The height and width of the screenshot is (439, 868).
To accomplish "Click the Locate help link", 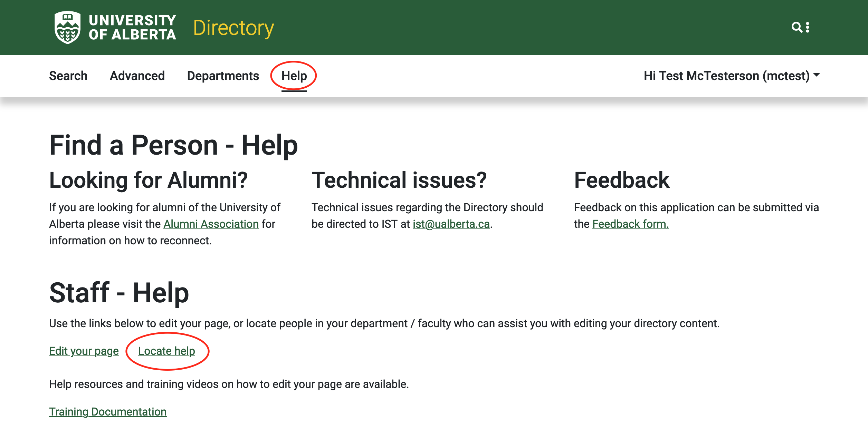I will point(166,351).
